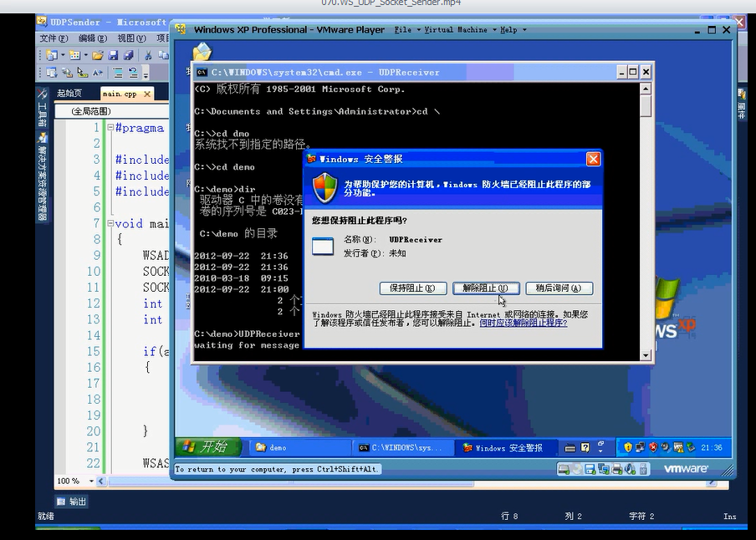Collapse the void main block on line 7
The height and width of the screenshot is (540, 756).
tap(110, 223)
